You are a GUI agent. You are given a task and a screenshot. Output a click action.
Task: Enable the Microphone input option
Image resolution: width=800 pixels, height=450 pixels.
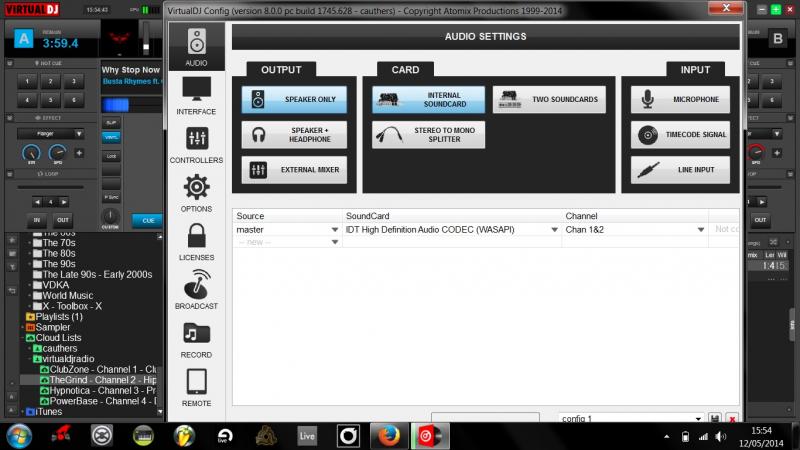tap(680, 100)
